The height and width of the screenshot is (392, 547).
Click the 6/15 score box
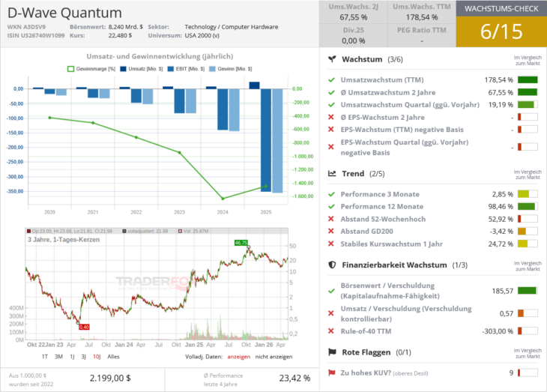(501, 31)
